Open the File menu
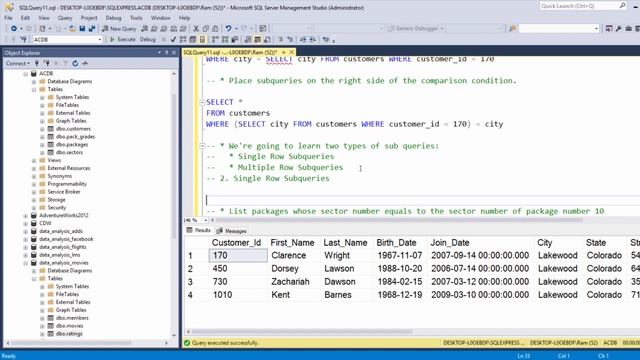Screen dimensions: 640x360 [8, 18]
